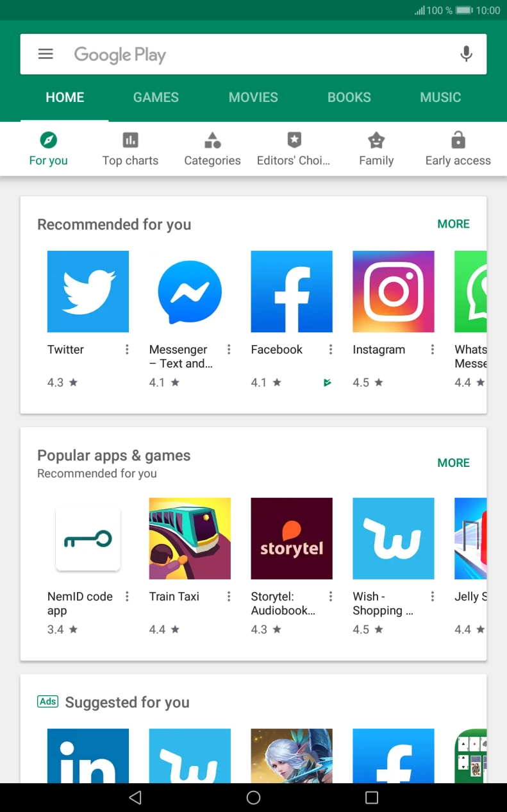This screenshot has height=812, width=507.
Task: Switch to the Movies tab
Action: pos(253,97)
